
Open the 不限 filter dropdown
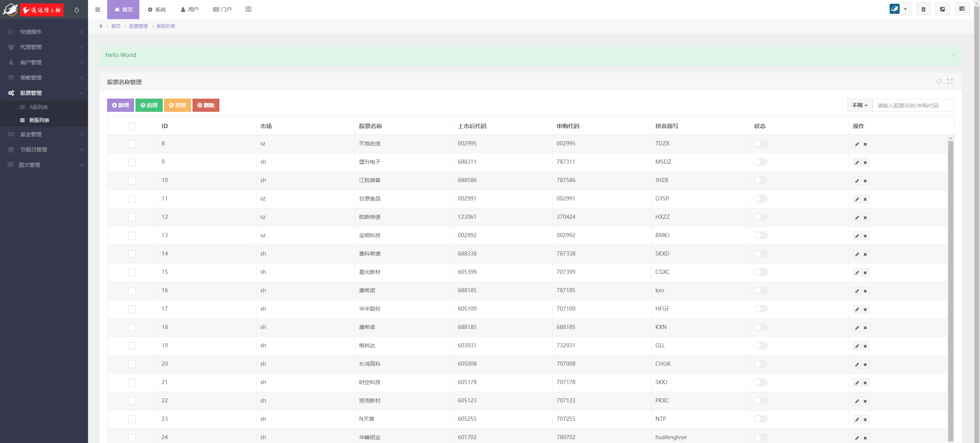coord(859,105)
